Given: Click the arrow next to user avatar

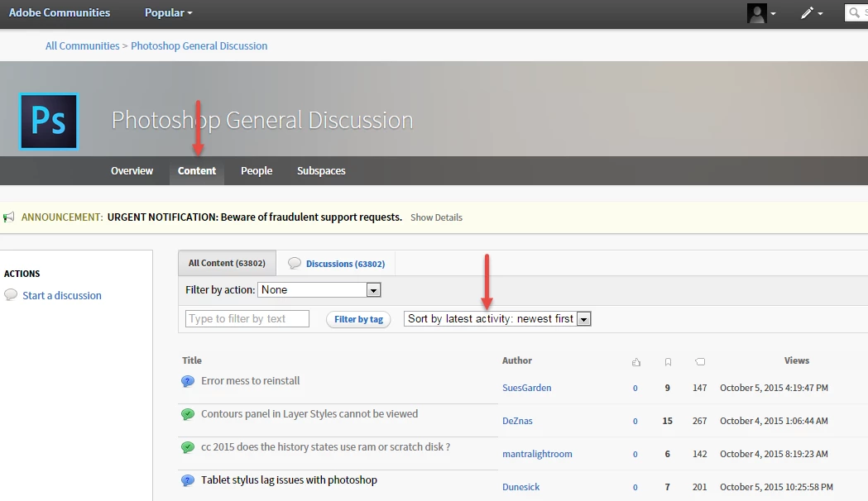Looking at the screenshot, I should click(x=773, y=14).
